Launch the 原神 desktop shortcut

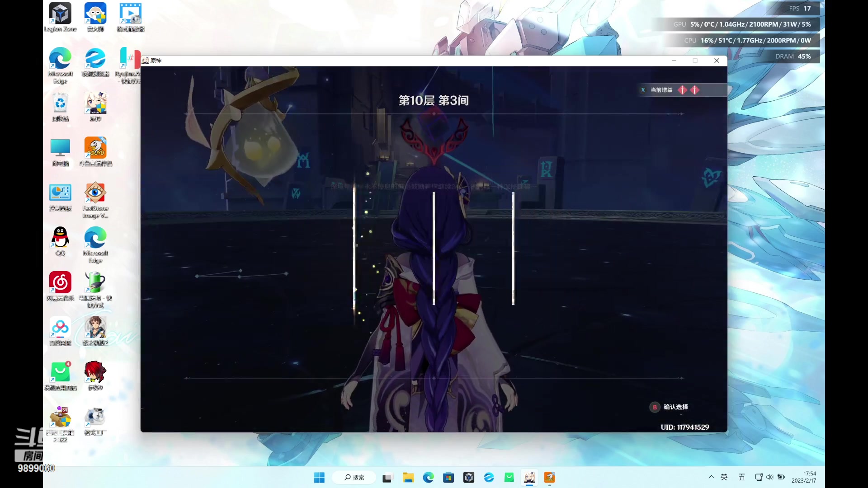[x=95, y=107]
